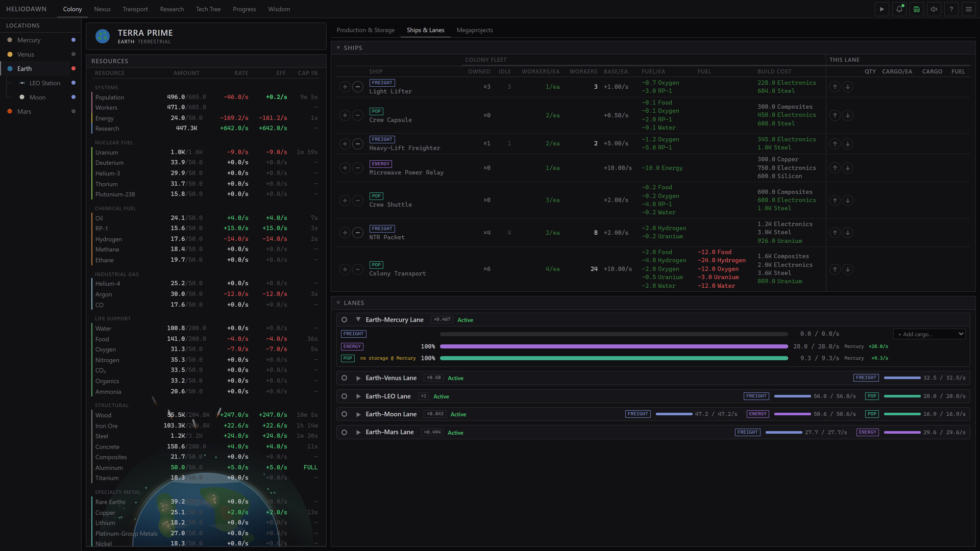Screen dimensions: 980x551
Task: Click the Mercury lane ENERGY progress bar
Action: (614, 346)
